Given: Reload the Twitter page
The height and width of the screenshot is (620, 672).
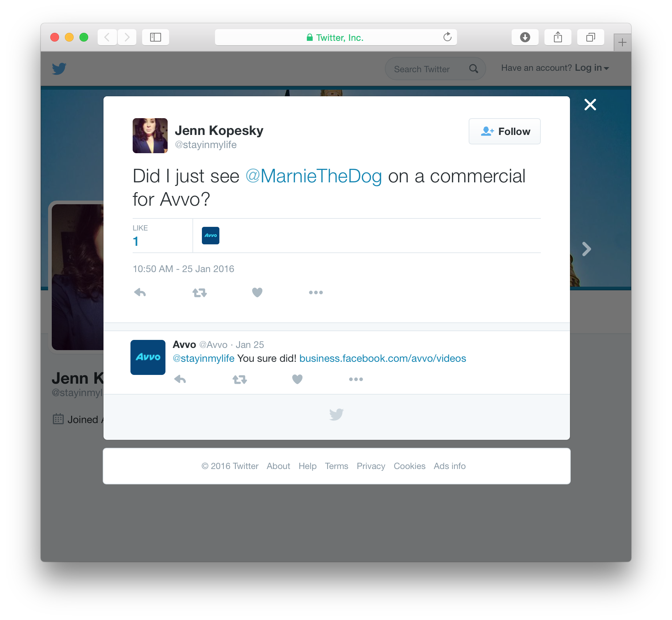Looking at the screenshot, I should click(447, 37).
